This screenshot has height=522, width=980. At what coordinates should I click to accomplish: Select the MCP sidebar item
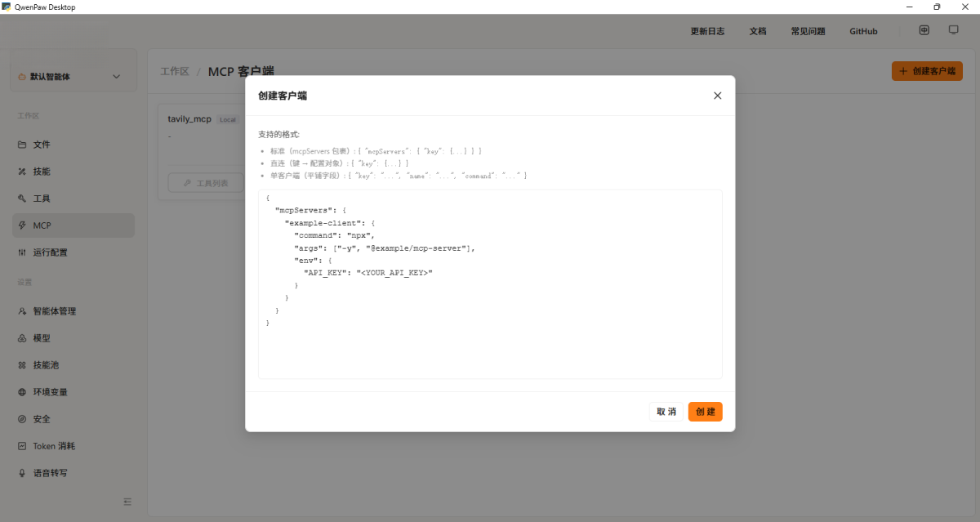click(73, 225)
